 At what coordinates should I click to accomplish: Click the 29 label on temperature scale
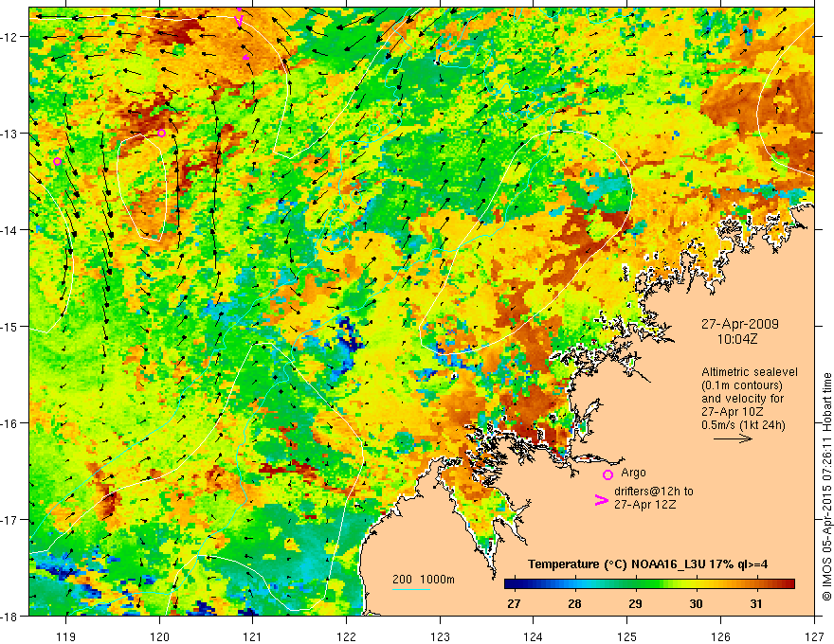pos(635,603)
